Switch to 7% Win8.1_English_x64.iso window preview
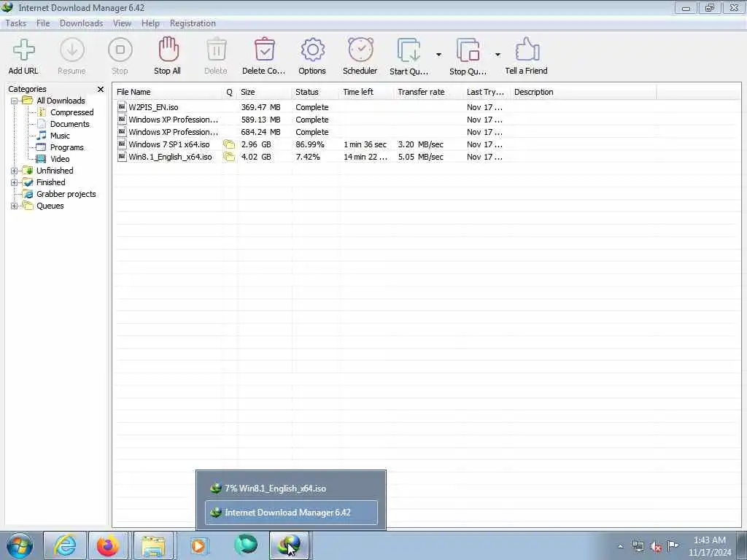The height and width of the screenshot is (560, 747). click(291, 488)
